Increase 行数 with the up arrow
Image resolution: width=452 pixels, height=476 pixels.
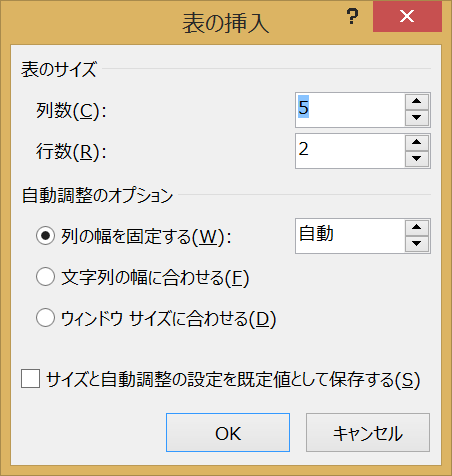[x=417, y=143]
